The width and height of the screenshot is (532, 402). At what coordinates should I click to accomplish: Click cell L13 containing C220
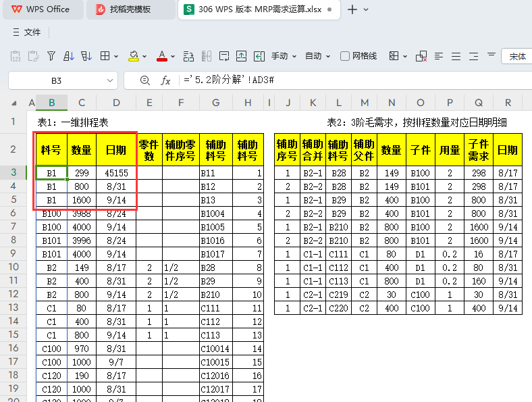(339, 308)
